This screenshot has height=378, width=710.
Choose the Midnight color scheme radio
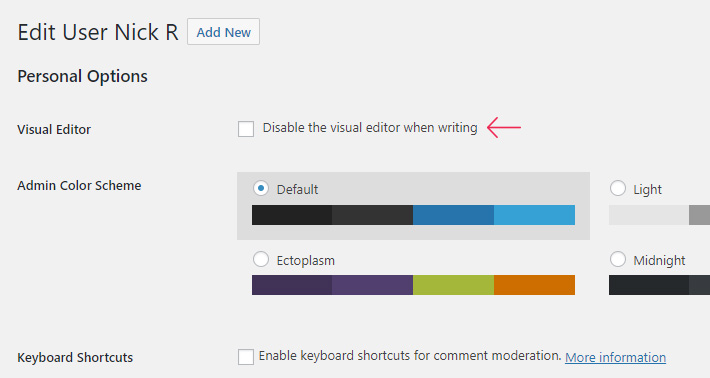pyautogui.click(x=618, y=259)
